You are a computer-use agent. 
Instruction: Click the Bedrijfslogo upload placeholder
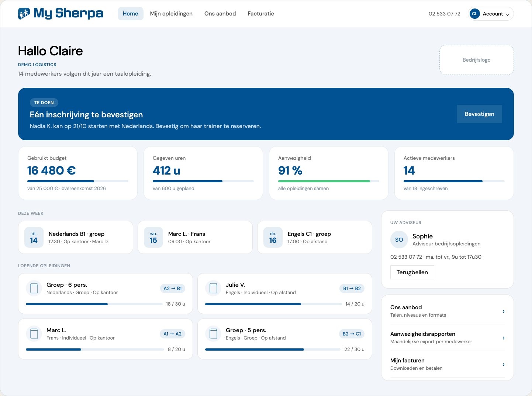point(477,60)
